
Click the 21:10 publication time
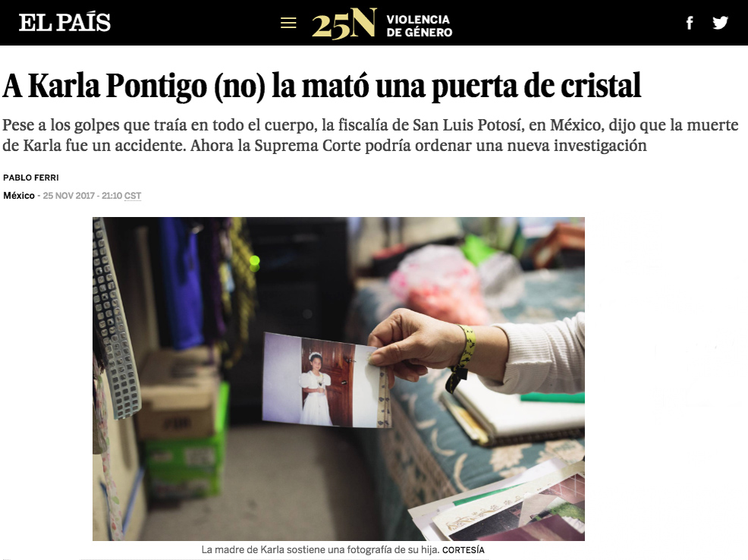pyautogui.click(x=112, y=196)
